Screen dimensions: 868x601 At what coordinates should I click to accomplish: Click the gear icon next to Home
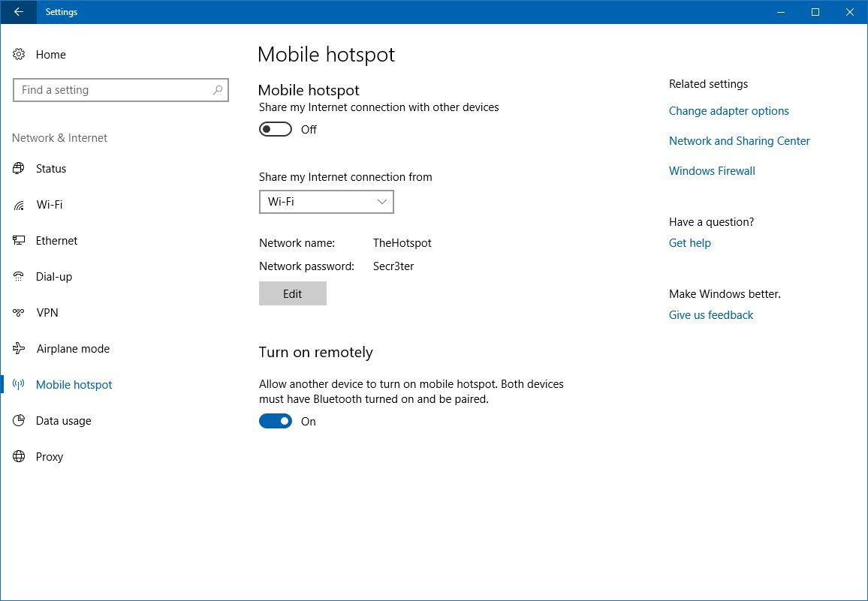click(19, 54)
